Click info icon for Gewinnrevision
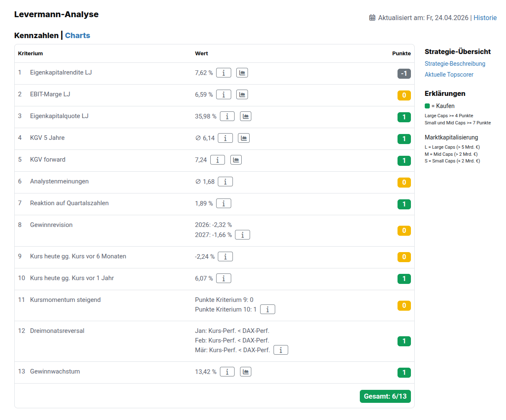This screenshot has height=420, width=506. [x=243, y=235]
